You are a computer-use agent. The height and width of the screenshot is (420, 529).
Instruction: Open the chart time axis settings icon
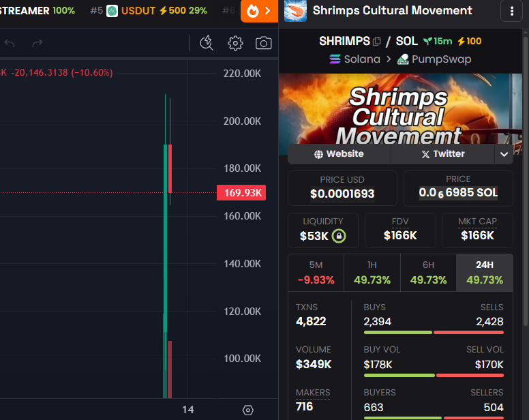click(x=248, y=410)
